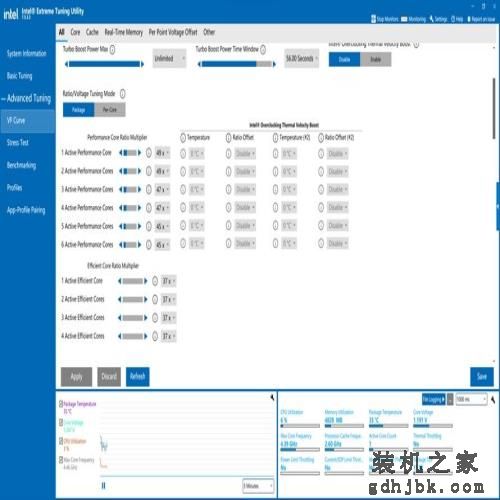Open graph time range 5 Minutes dropdown
Image resolution: width=500 pixels, height=500 pixels.
click(258, 486)
